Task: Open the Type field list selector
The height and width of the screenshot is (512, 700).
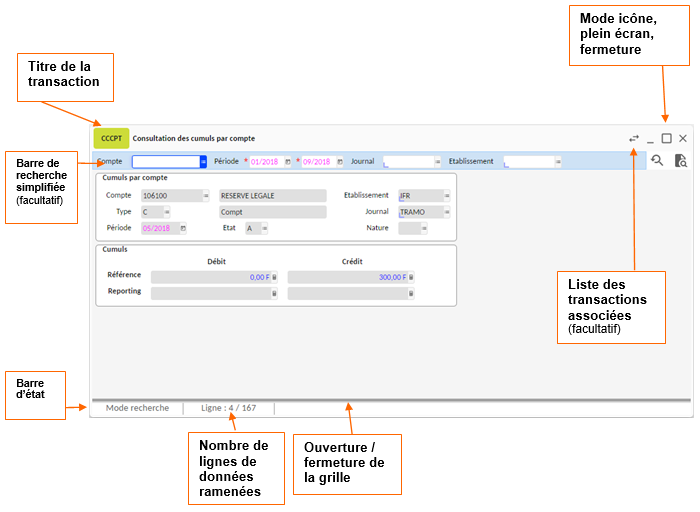Action: [167, 212]
